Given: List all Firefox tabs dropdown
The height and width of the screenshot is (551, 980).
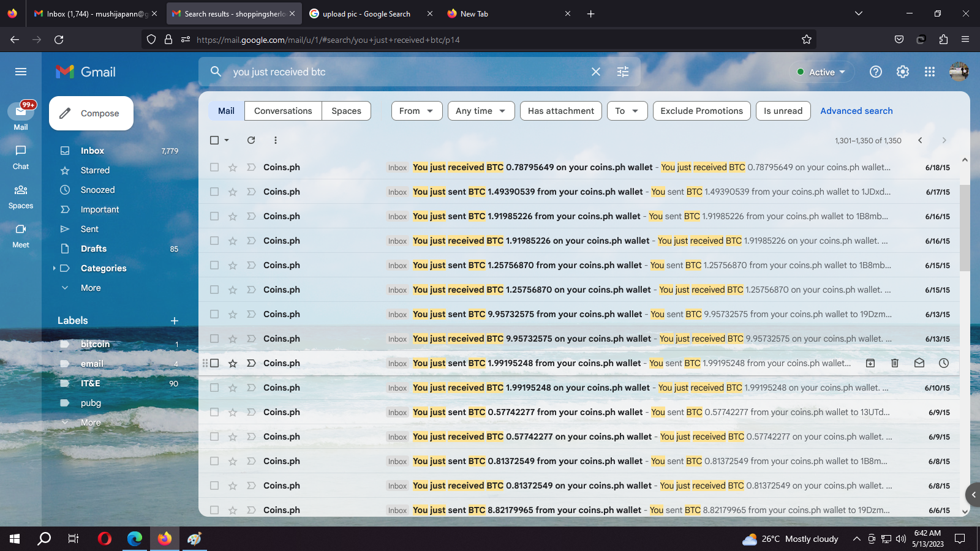Looking at the screenshot, I should click(859, 13).
